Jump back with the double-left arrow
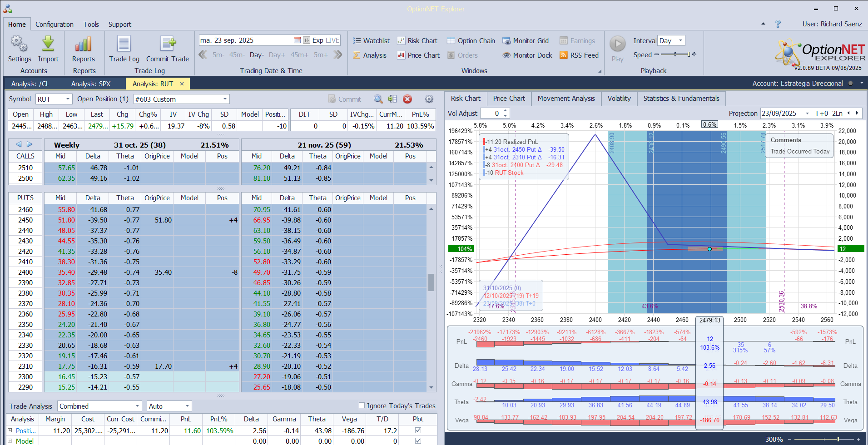Viewport: 868px width, 445px height. [203, 55]
